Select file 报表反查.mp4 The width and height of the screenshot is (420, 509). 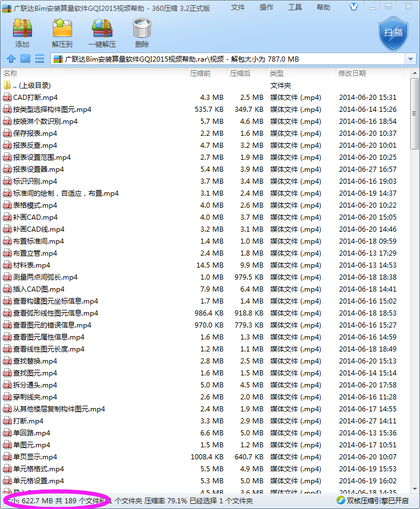point(35,146)
